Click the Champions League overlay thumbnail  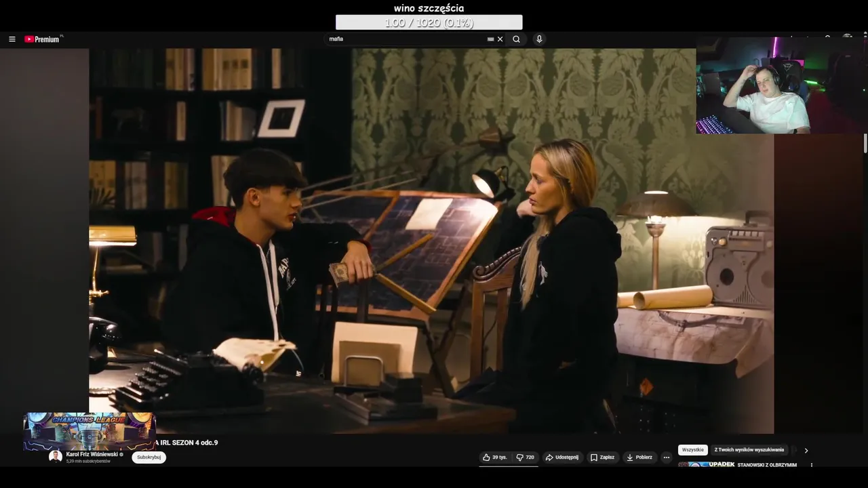(x=90, y=431)
